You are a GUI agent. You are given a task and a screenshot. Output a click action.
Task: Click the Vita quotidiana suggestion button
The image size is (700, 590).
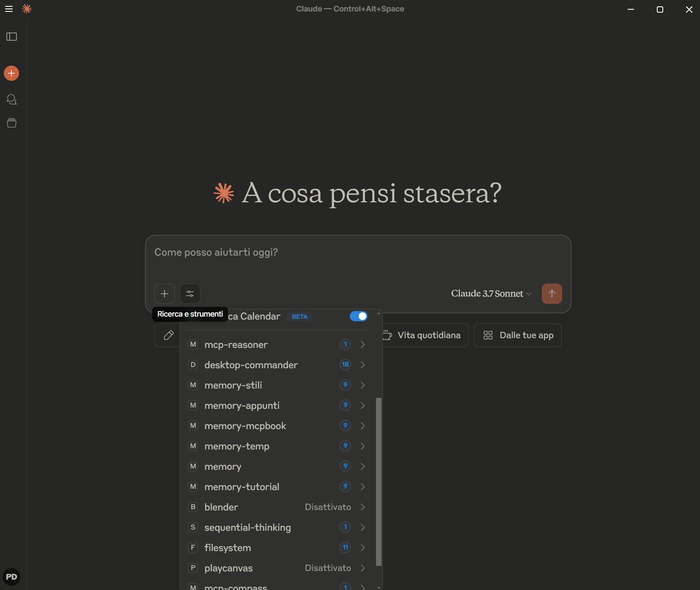click(425, 335)
